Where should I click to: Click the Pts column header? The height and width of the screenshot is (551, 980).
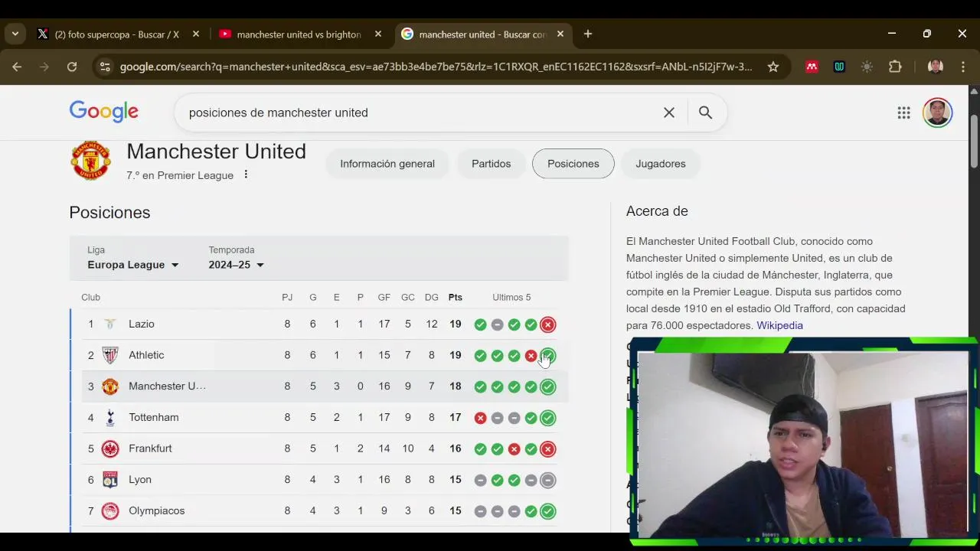click(x=455, y=297)
